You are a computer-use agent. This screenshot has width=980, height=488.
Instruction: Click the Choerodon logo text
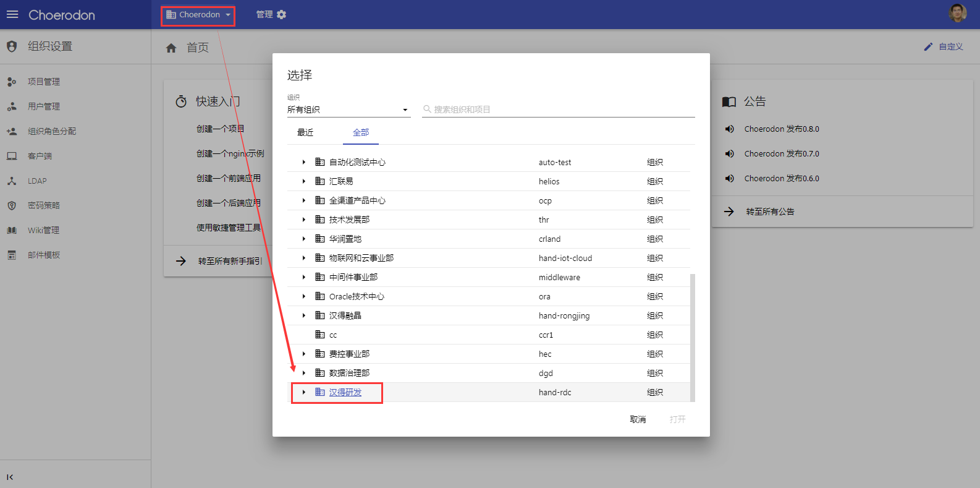(62, 15)
